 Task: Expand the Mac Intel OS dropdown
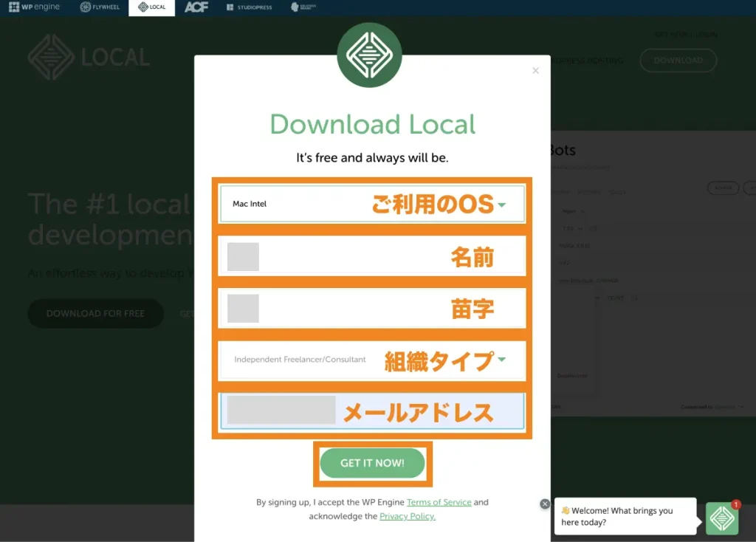[372, 205]
